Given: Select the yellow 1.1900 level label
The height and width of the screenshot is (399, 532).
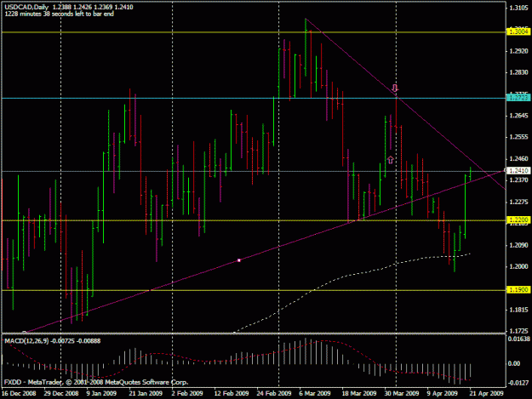Looking at the screenshot, I should tap(518, 289).
